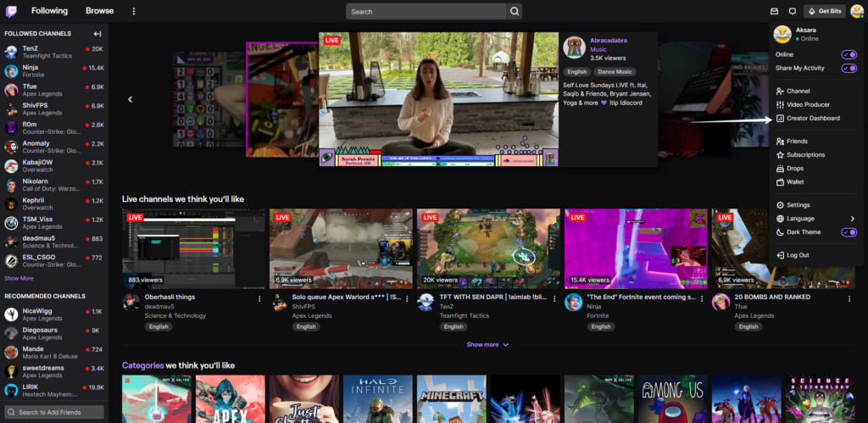Click the Drops icon in user menu
Screen dimensions: 868x423
(x=780, y=169)
